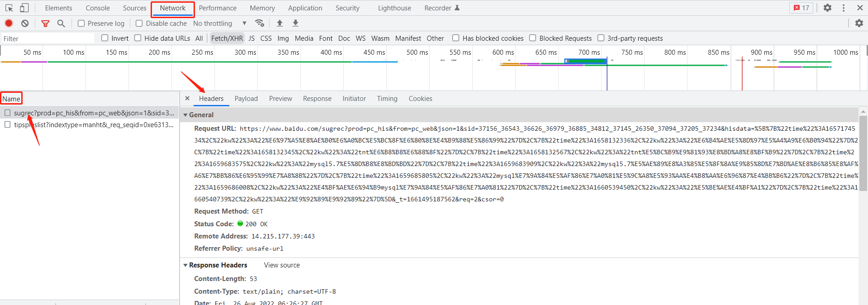Select the Fetch/XHR filter button
This screenshot has width=868, height=305.
point(227,38)
